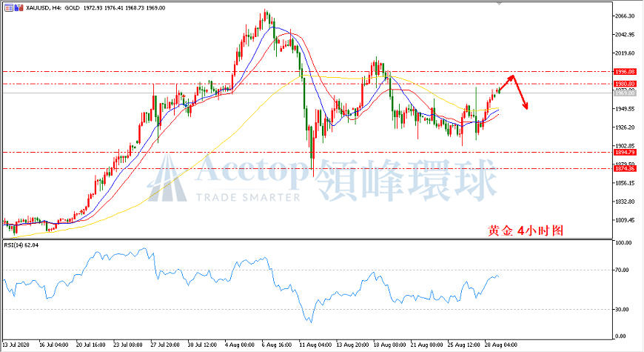Click the blue and red depth-of-market icon
This screenshot has width=644, height=352.
(x=19, y=8)
